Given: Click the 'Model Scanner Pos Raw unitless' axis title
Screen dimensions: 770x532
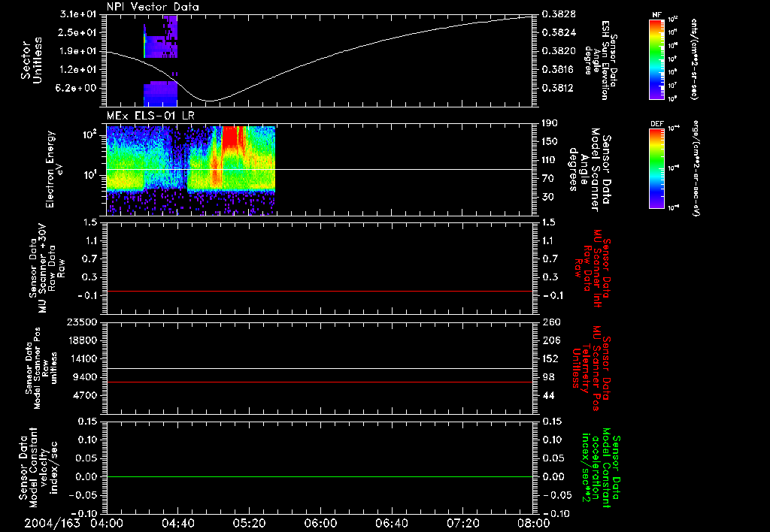Looking at the screenshot, I should [x=41, y=368].
